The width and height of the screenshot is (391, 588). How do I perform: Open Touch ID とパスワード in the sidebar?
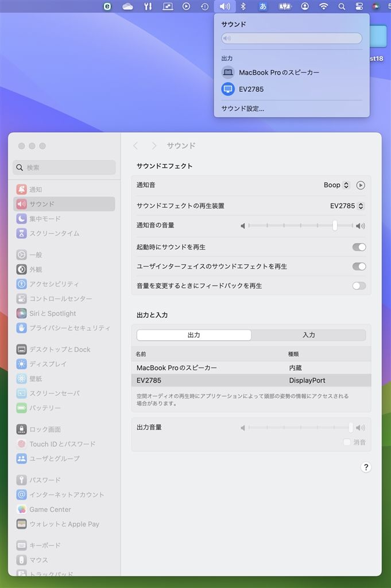point(64,444)
